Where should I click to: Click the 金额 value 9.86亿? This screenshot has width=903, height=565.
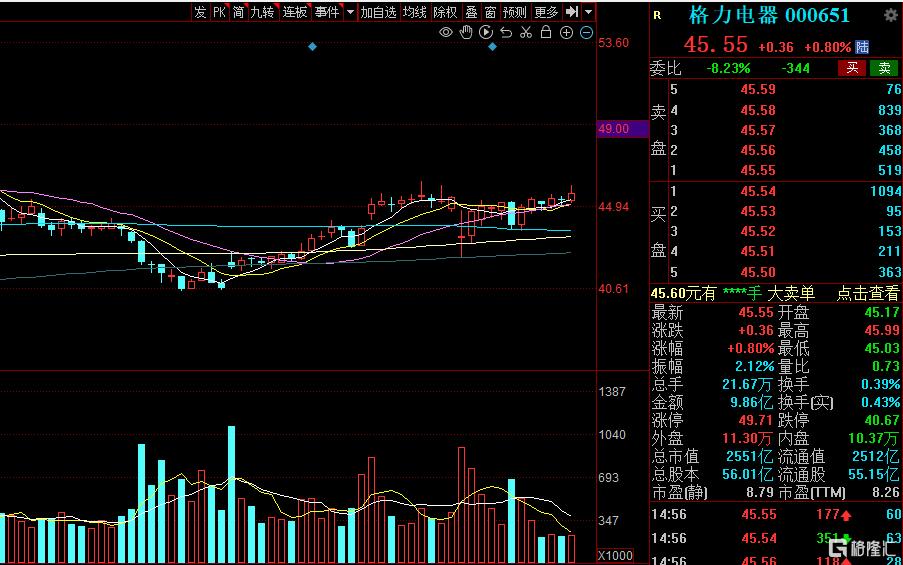(x=751, y=403)
